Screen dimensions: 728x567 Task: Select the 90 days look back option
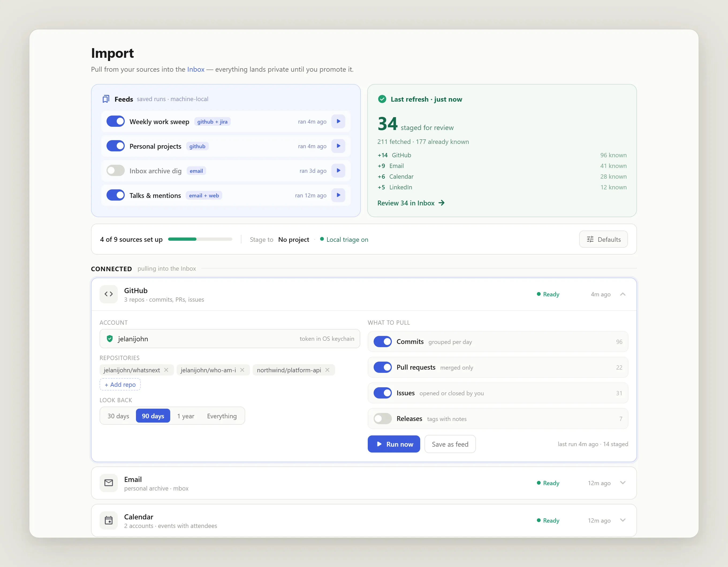pos(153,416)
